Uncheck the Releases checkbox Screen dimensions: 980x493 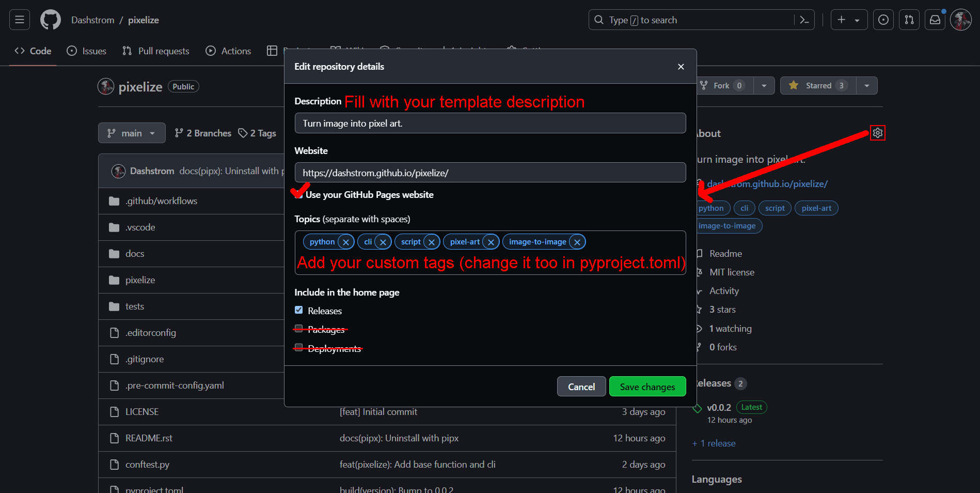[x=299, y=310]
